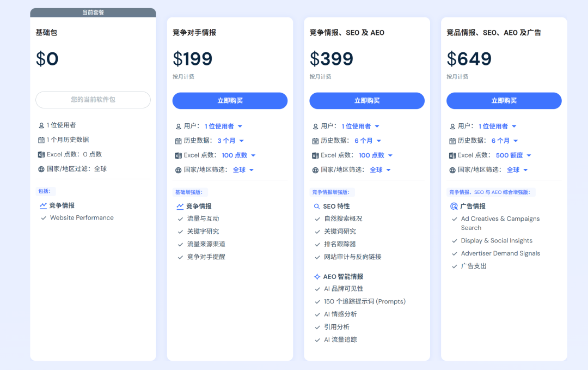Click user icon in $399 plan

(x=315, y=126)
